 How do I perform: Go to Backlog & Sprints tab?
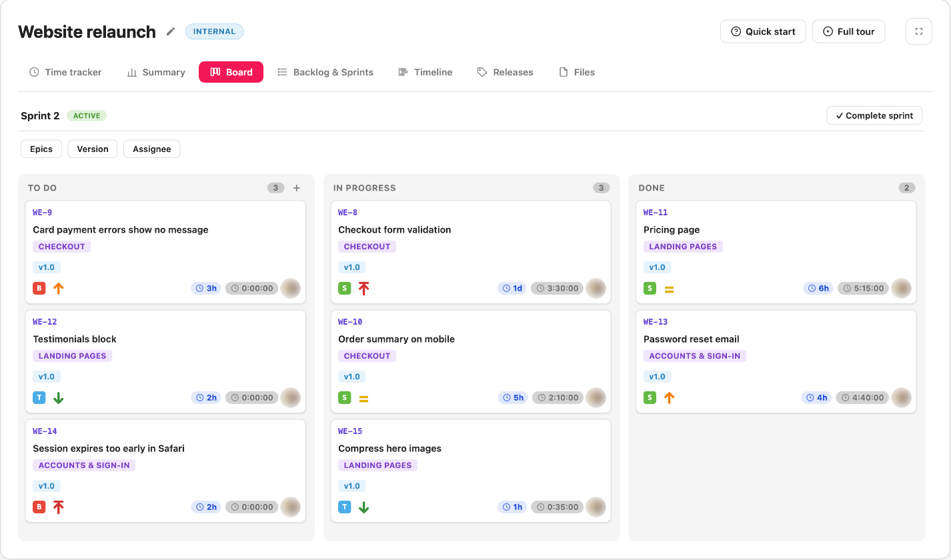tap(325, 72)
